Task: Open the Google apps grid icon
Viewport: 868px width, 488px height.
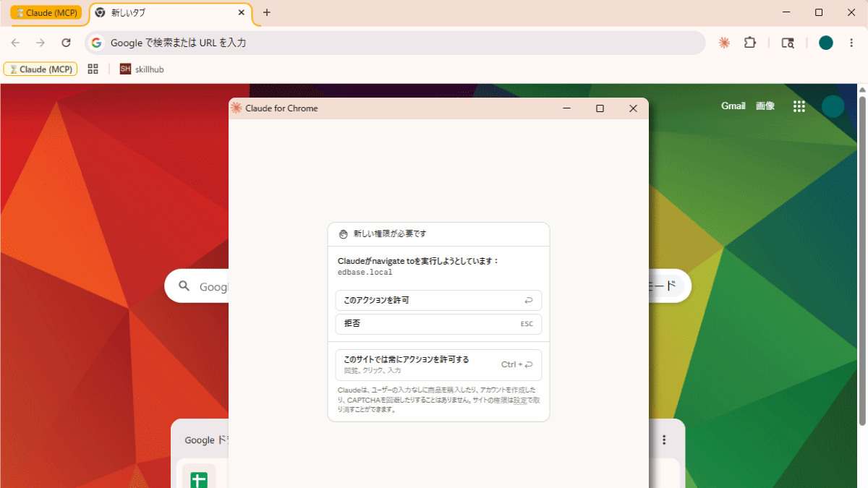Action: coord(799,106)
